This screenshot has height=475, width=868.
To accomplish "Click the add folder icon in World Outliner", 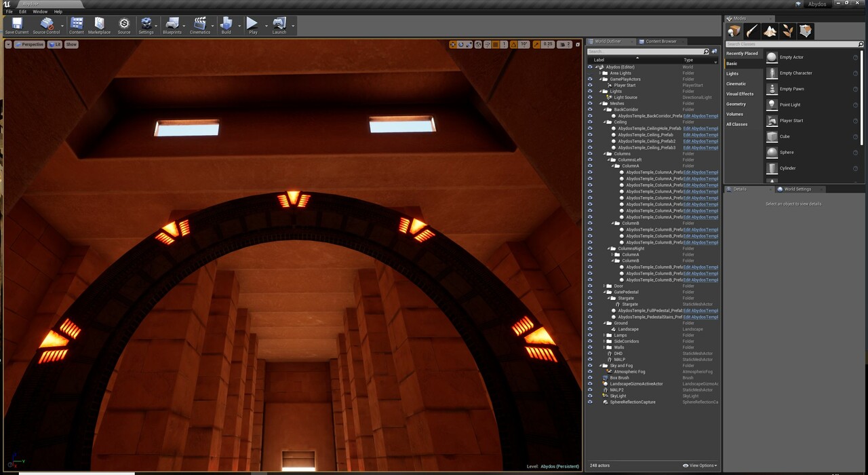I will [714, 52].
